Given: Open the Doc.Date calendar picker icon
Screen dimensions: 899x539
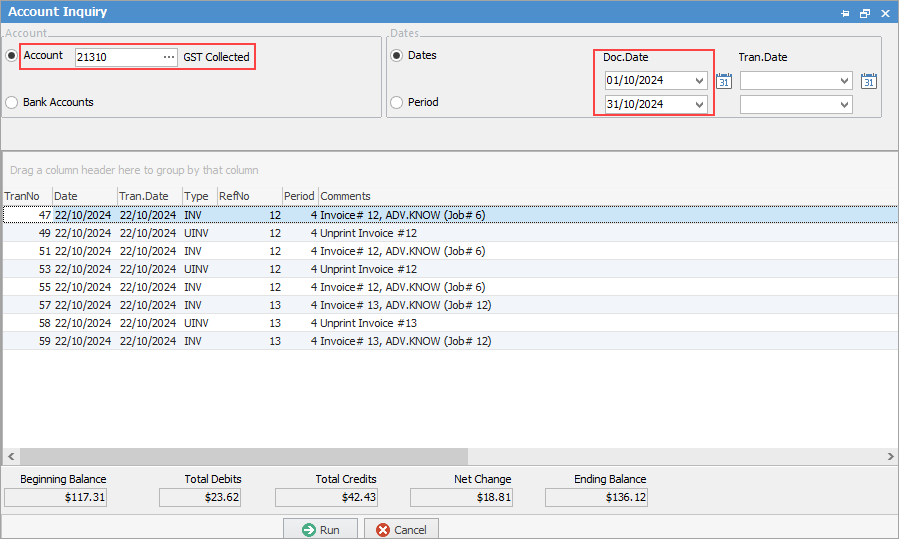Looking at the screenshot, I should (x=725, y=81).
